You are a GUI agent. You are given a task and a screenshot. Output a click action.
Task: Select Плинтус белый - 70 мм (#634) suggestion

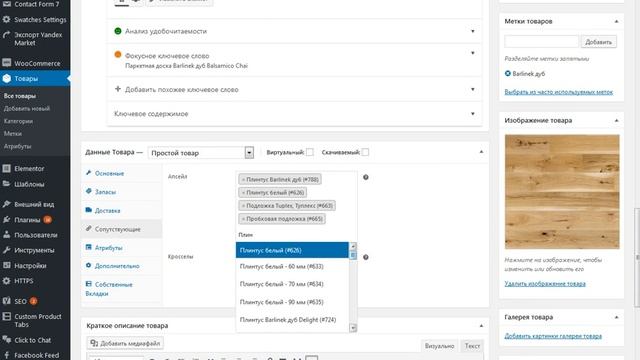tap(292, 284)
